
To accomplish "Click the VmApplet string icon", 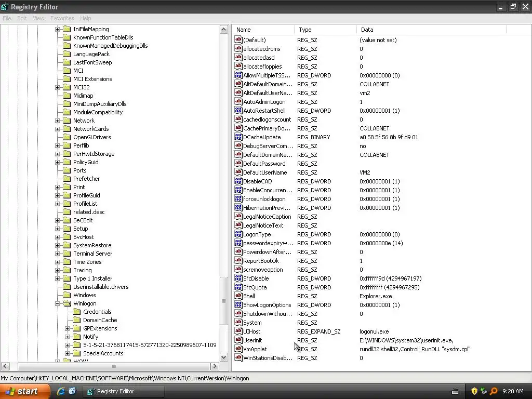I will click(238, 349).
